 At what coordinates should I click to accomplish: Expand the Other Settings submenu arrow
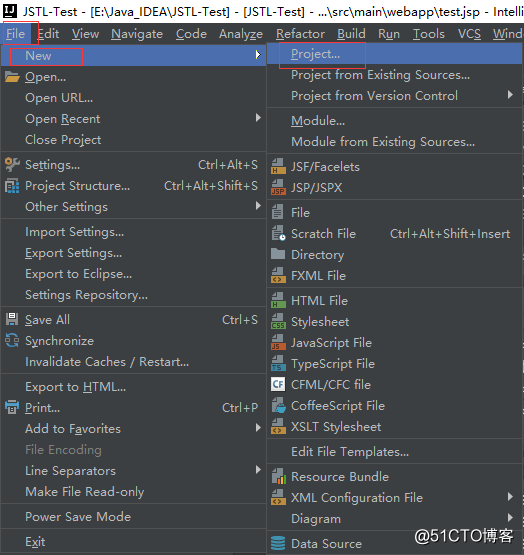[x=258, y=206]
